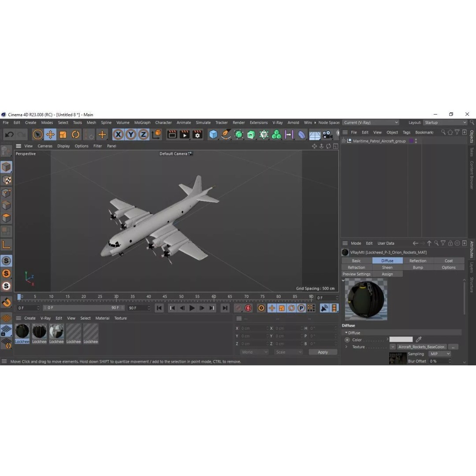Click the Apply coordinates button
The width and height of the screenshot is (476, 476).
(323, 352)
